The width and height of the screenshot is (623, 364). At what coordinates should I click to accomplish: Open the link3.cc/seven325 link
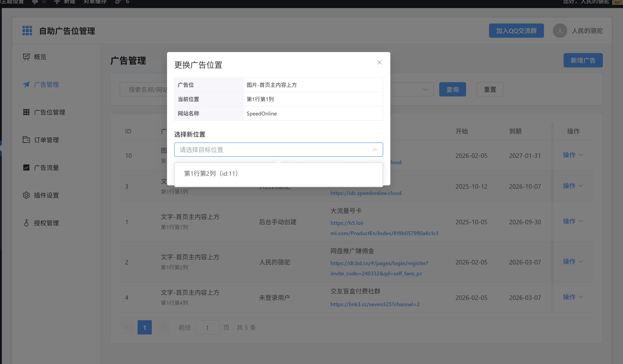[x=375, y=304]
